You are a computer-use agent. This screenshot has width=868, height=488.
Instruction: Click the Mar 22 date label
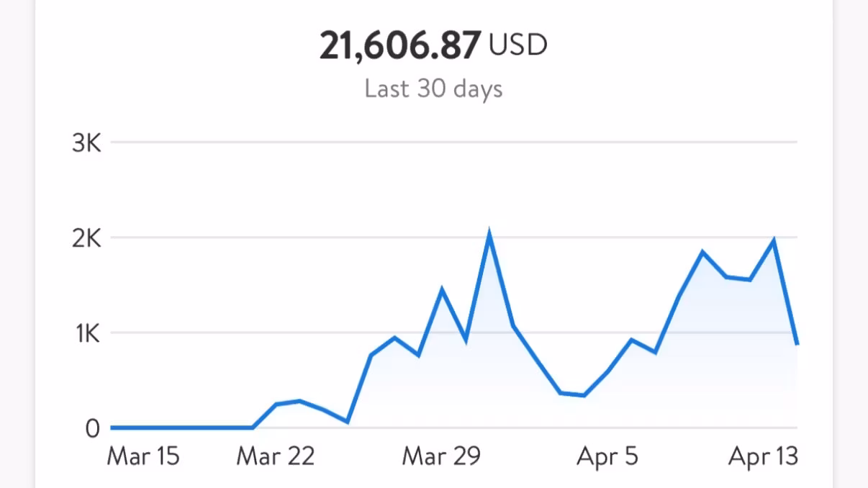point(276,456)
